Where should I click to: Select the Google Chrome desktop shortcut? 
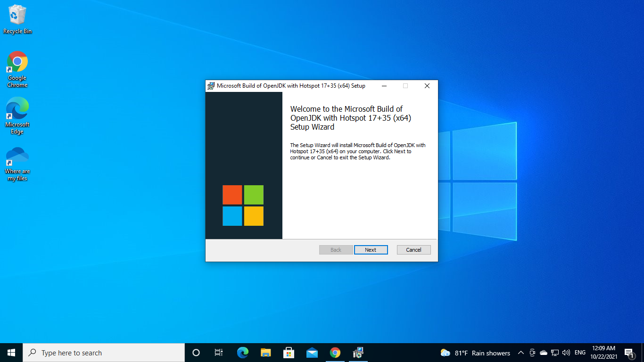[x=17, y=69]
